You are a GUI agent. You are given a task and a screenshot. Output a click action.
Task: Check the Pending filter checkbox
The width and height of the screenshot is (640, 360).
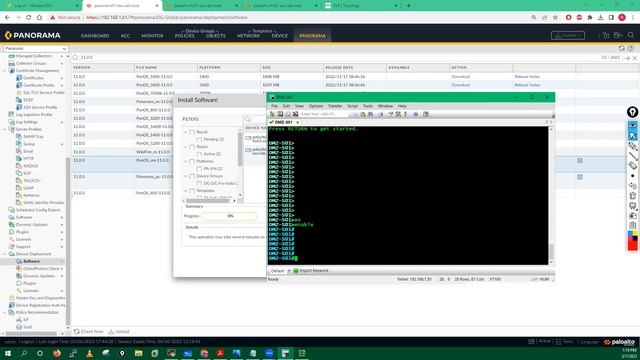[x=199, y=140]
